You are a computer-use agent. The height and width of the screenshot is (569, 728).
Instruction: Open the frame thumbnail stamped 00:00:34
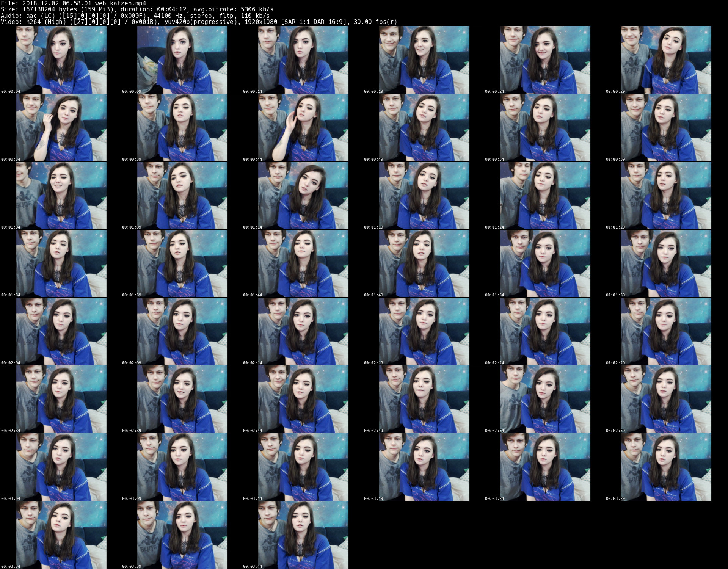tap(61, 128)
